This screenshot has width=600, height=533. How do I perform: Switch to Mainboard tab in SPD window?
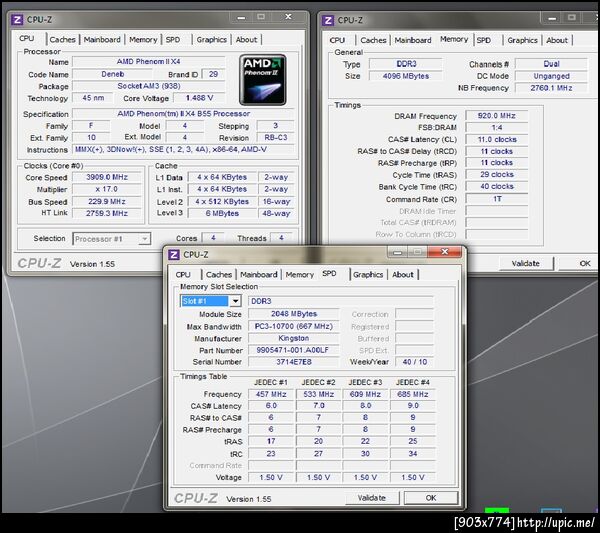(259, 275)
